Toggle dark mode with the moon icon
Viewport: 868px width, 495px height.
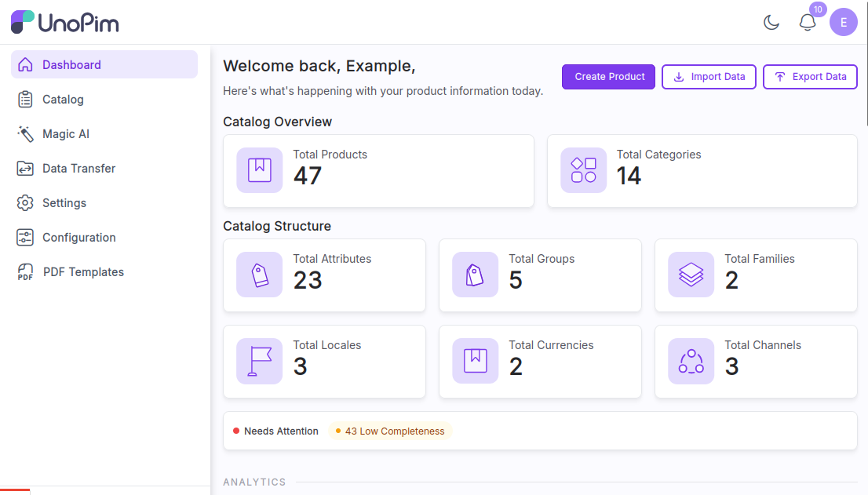point(771,22)
